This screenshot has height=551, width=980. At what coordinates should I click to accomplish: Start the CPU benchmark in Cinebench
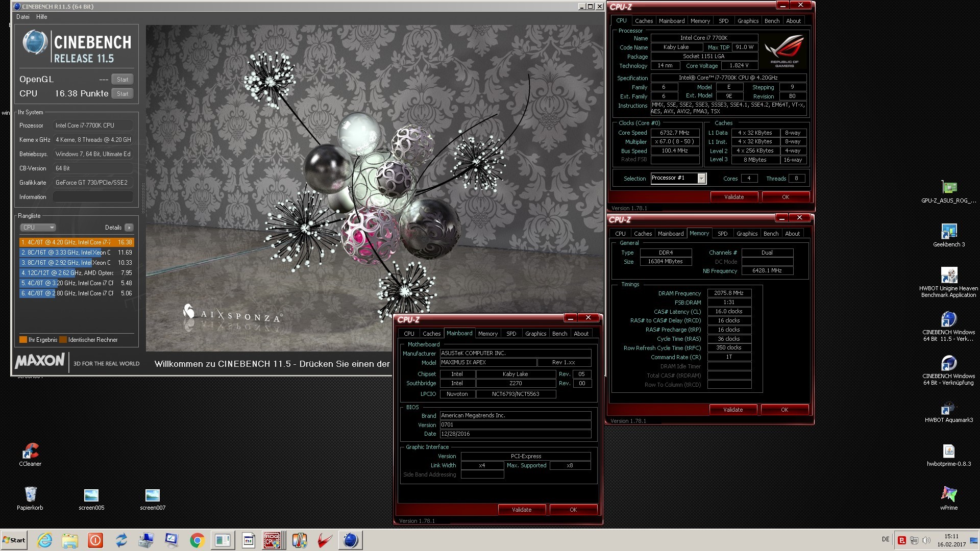click(122, 94)
